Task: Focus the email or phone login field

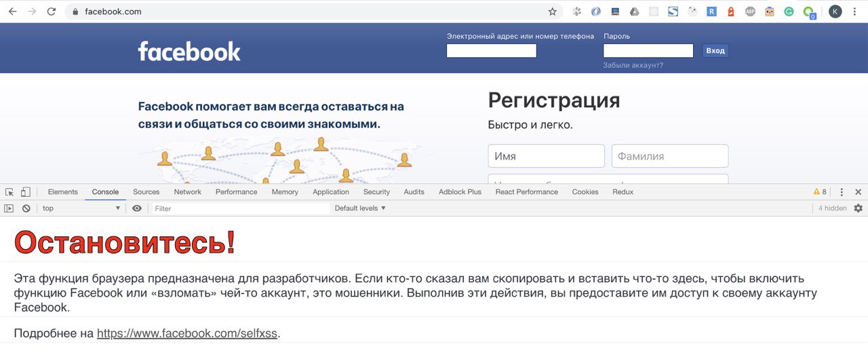Action: pos(492,51)
